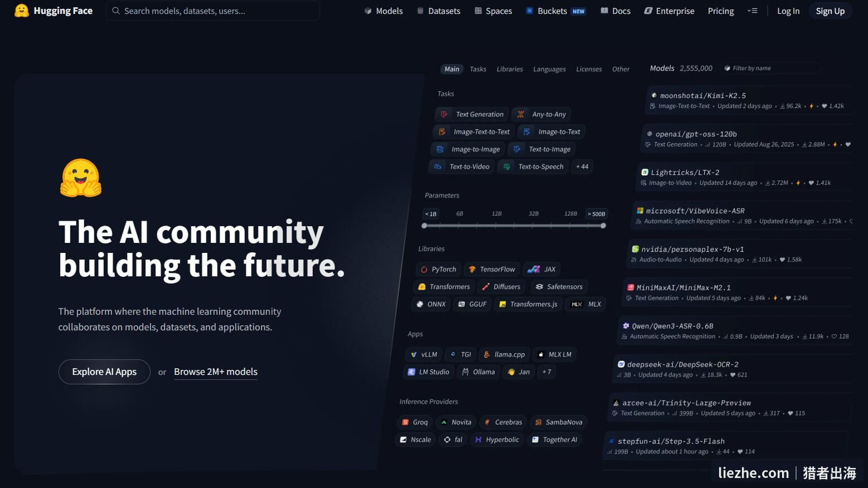Screen dimensions: 868x488
Task: Select the vLLM app icon
Action: [x=414, y=354]
